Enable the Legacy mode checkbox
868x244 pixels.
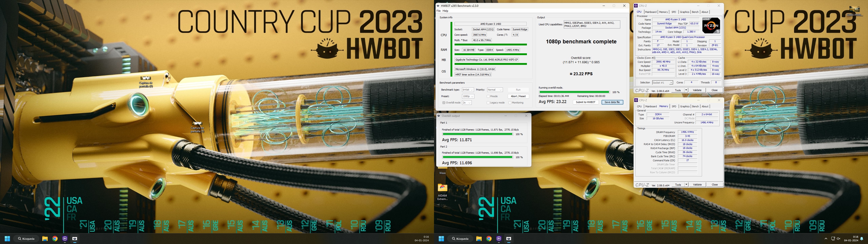[x=488, y=103]
